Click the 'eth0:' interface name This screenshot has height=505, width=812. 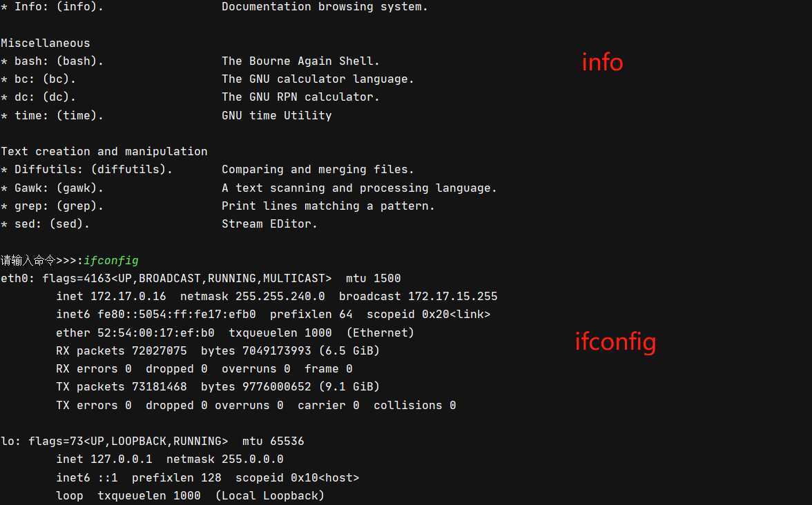[18, 279]
